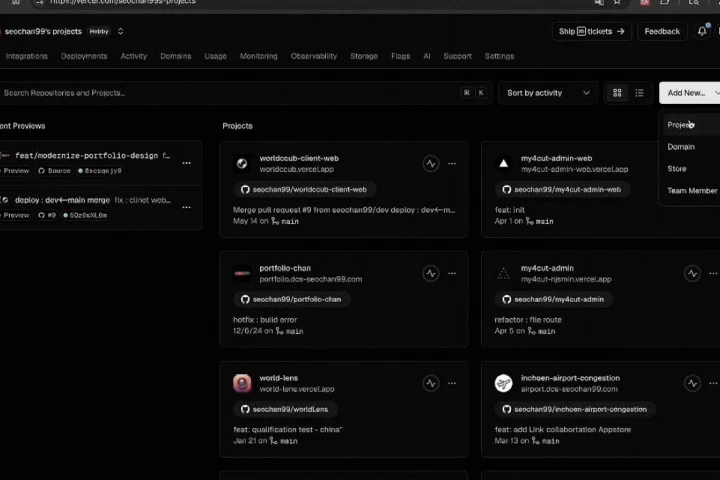The width and height of the screenshot is (720, 480).
Task: Open seochan99/my4cut-admin GitHub repo link
Action: click(554, 299)
